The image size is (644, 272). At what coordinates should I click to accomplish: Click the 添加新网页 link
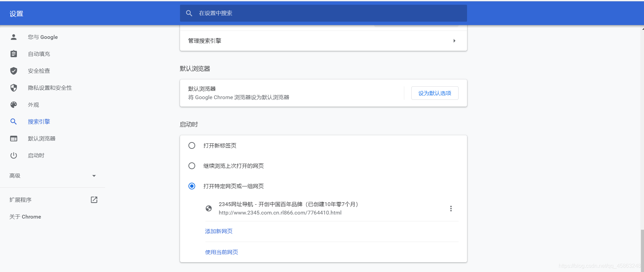pyautogui.click(x=219, y=231)
